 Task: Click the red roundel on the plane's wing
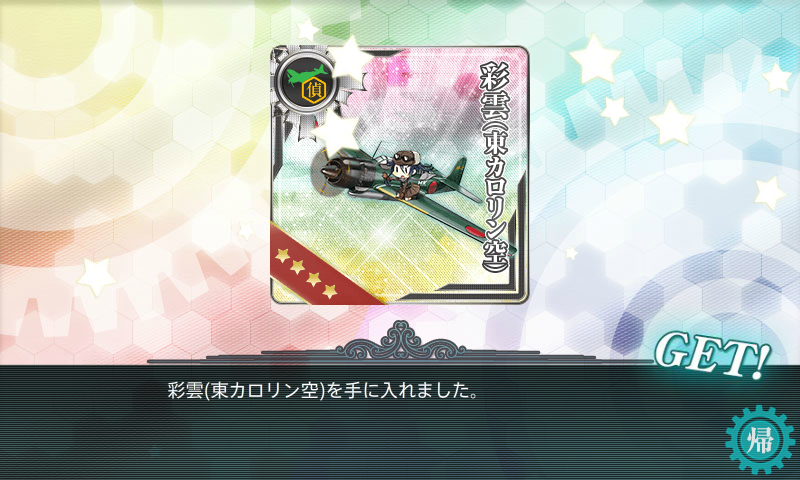[477, 231]
